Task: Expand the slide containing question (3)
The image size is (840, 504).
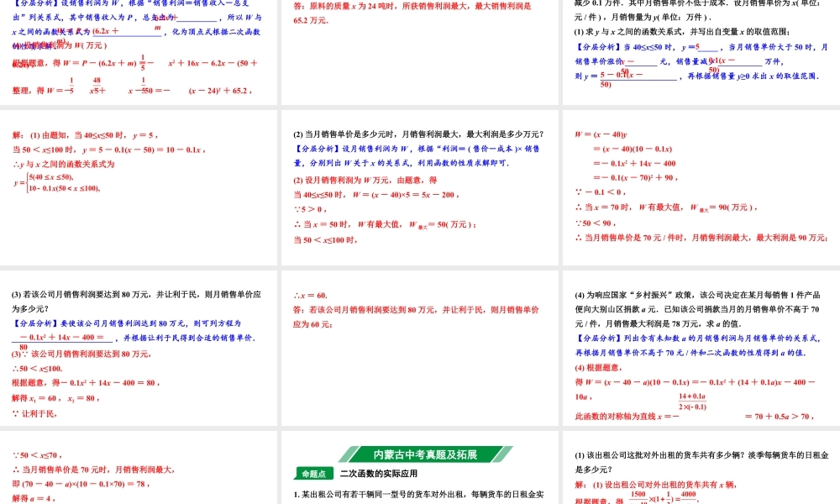Action: tap(139, 353)
